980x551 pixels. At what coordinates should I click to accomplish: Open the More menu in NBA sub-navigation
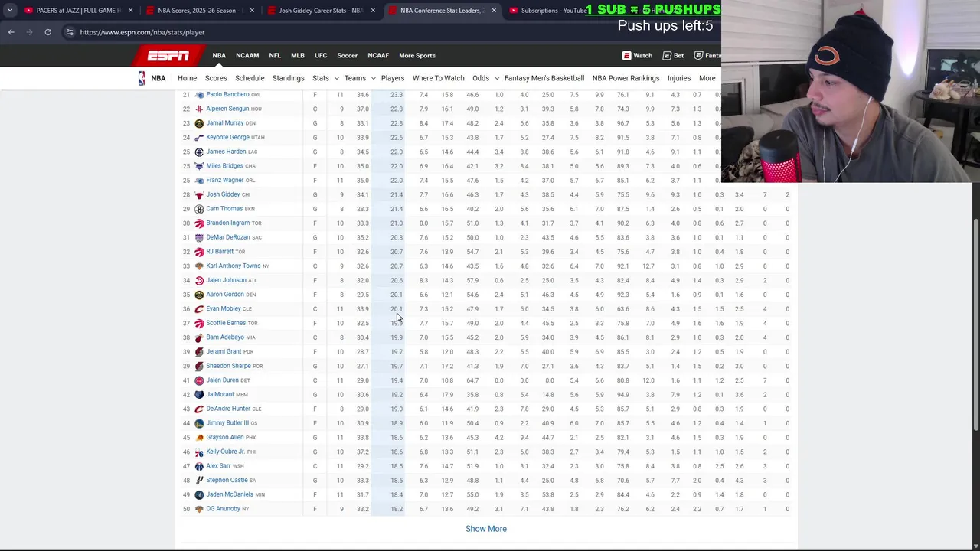707,78
